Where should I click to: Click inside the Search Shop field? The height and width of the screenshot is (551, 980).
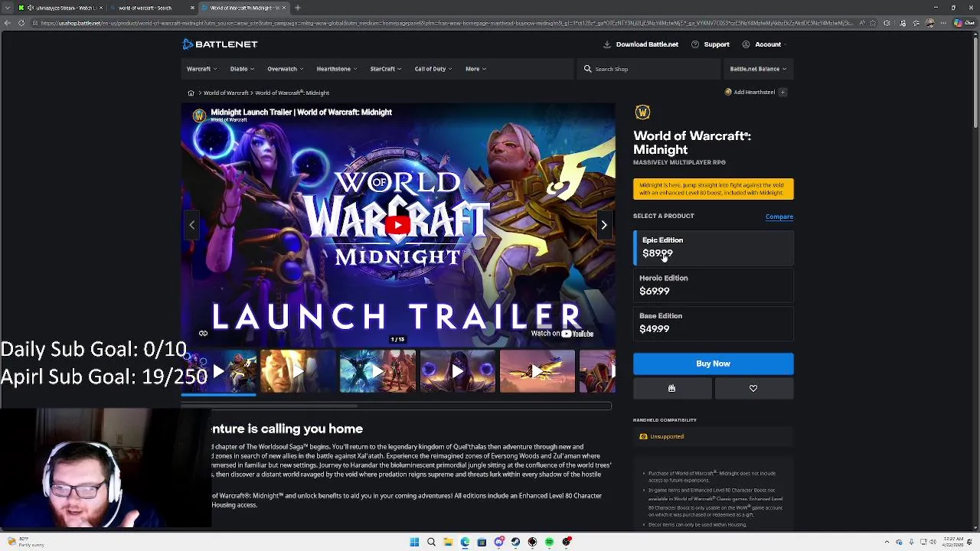(648, 69)
